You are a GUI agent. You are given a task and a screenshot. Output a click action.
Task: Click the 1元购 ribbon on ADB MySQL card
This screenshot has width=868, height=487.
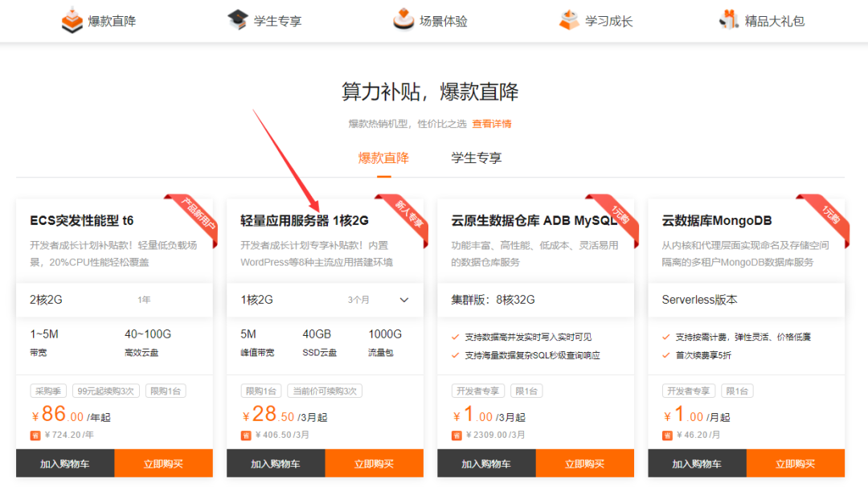tap(620, 214)
